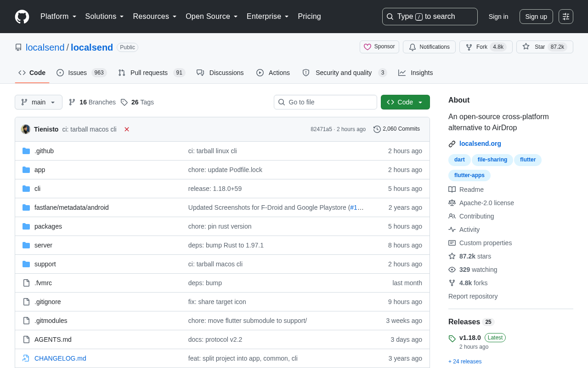
Task: Click the Report repository link
Action: point(473,296)
